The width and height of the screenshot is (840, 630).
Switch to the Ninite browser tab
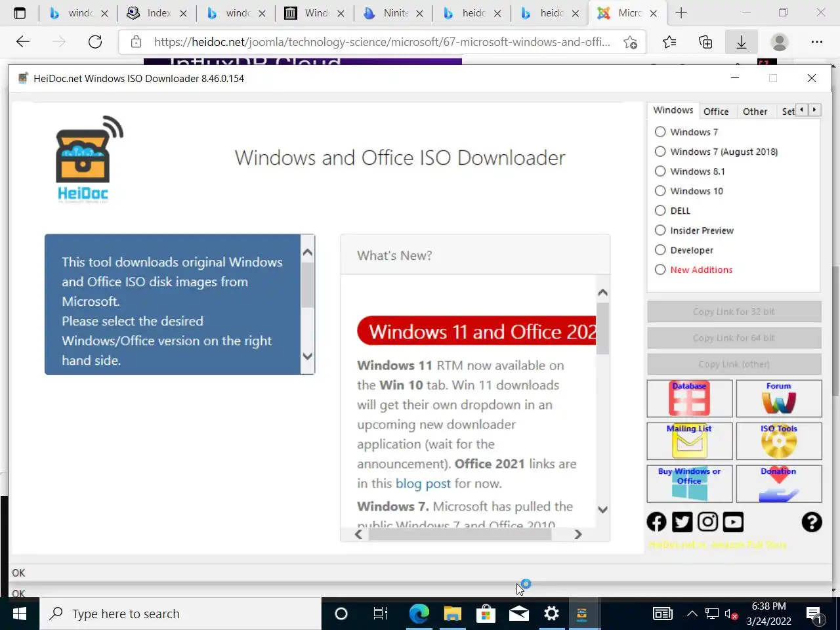pyautogui.click(x=394, y=13)
